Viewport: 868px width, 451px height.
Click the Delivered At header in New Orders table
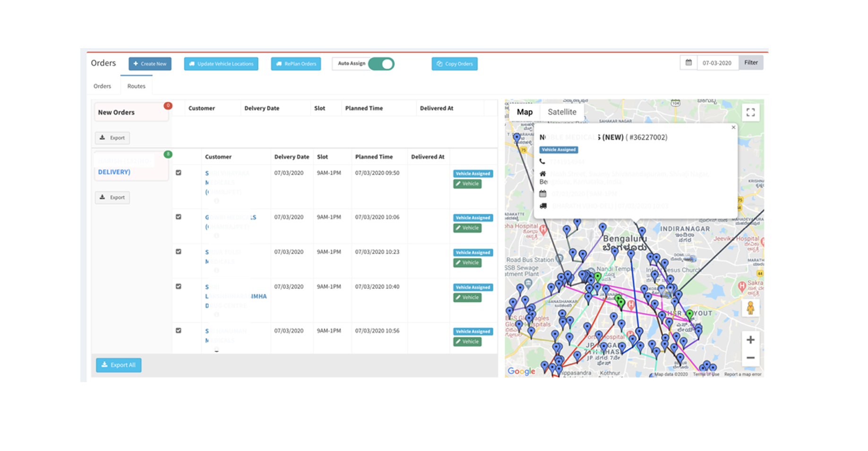click(437, 108)
